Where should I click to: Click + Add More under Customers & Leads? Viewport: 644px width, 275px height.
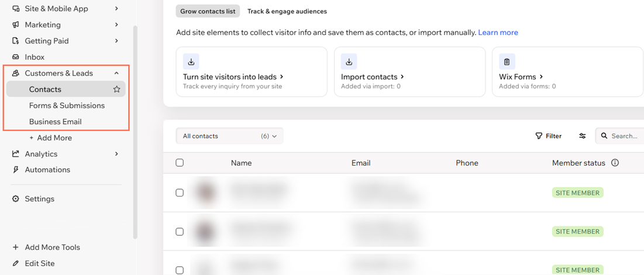click(50, 138)
